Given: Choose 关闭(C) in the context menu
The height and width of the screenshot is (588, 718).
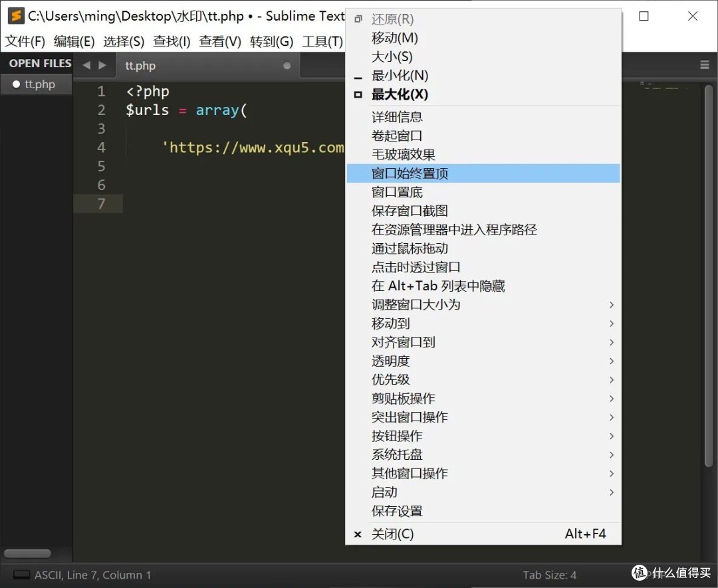Looking at the screenshot, I should coord(392,534).
